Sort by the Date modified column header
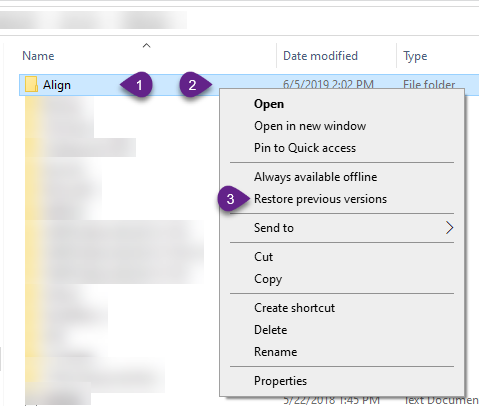 [x=320, y=56]
